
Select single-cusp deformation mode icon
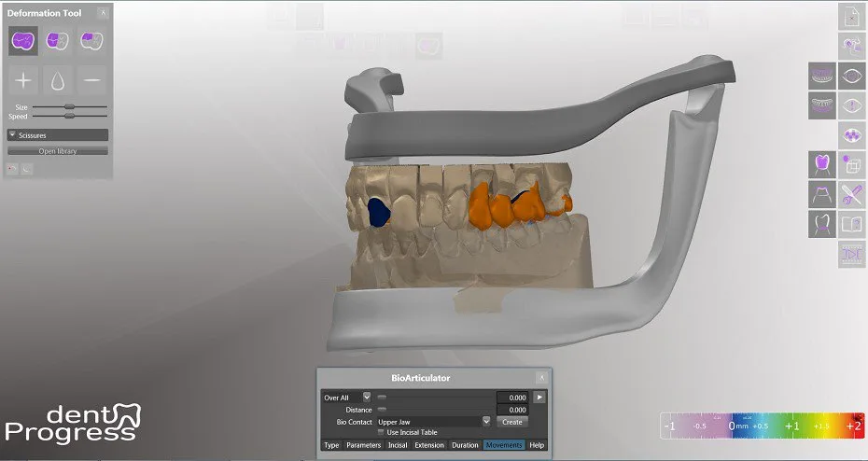[91, 41]
